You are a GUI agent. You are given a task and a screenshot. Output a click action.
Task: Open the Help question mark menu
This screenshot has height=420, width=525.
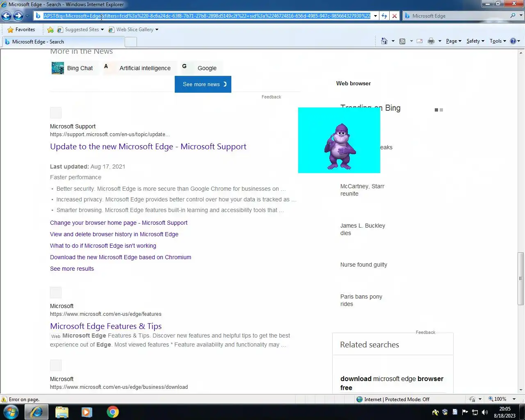[515, 41]
